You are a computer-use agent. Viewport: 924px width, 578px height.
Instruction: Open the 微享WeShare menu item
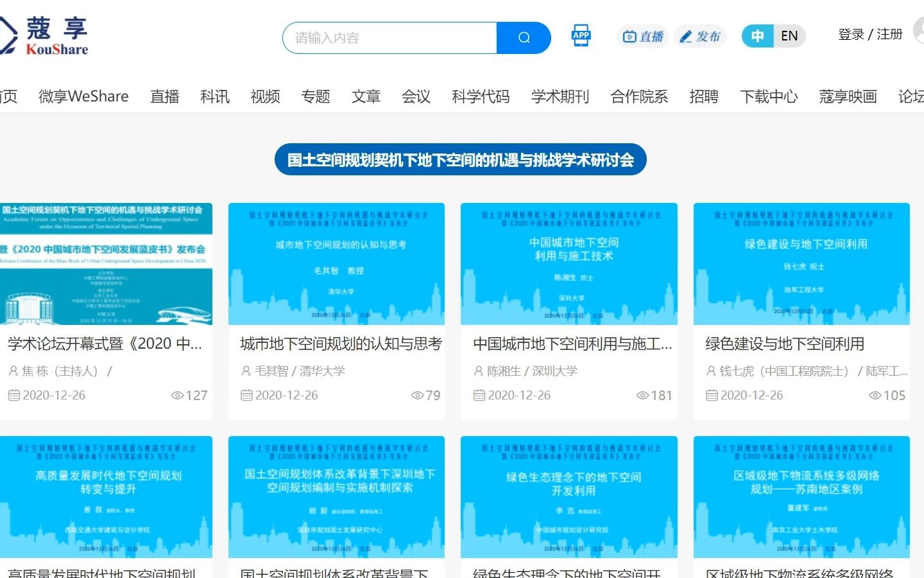83,96
